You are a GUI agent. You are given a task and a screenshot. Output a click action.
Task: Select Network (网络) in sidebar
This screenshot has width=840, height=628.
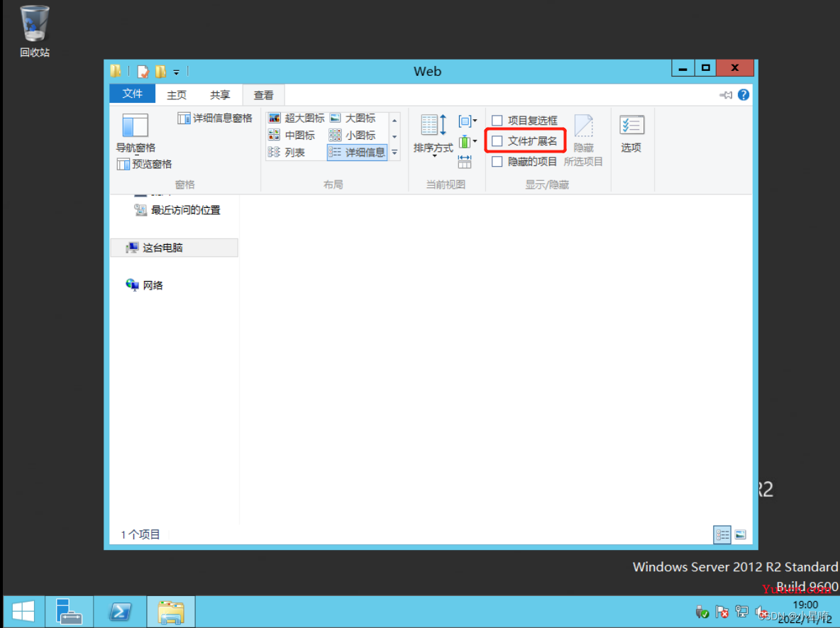[x=144, y=285]
